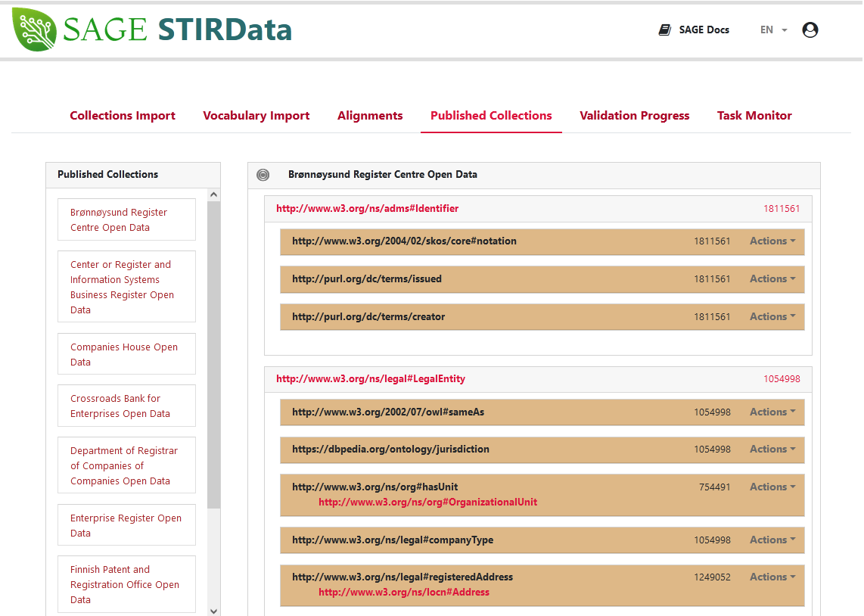Click the legal#registeredAddress property text

click(402, 577)
